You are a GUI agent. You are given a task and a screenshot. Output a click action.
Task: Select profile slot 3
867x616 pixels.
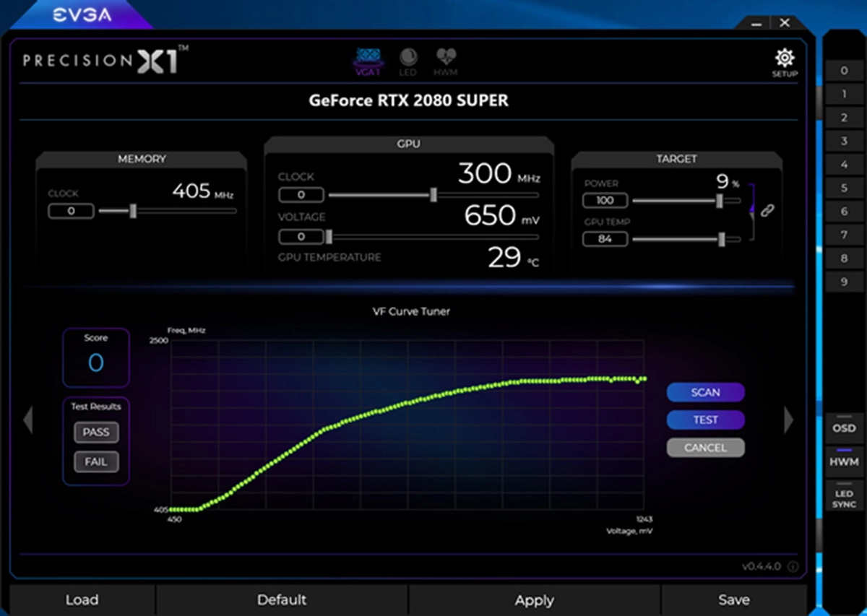844,141
